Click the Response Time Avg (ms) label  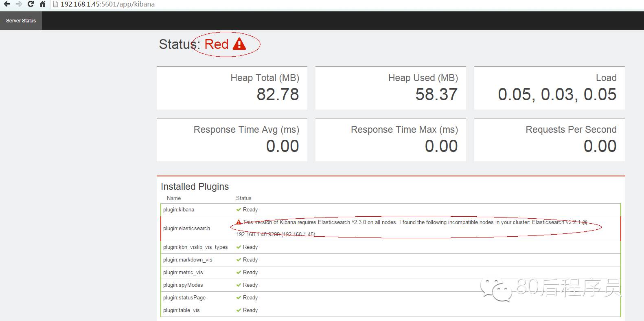click(246, 130)
